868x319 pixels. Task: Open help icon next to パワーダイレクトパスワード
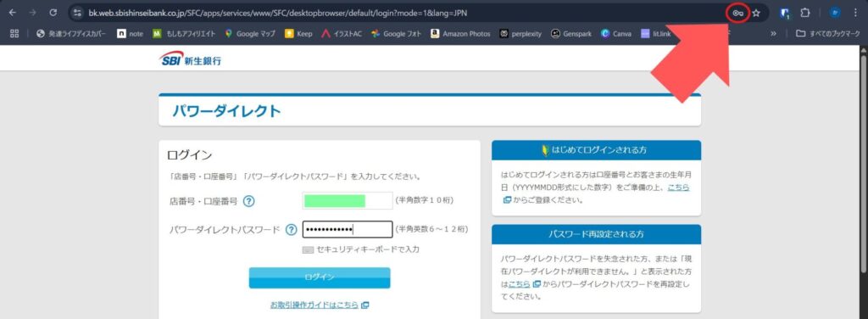pos(292,229)
